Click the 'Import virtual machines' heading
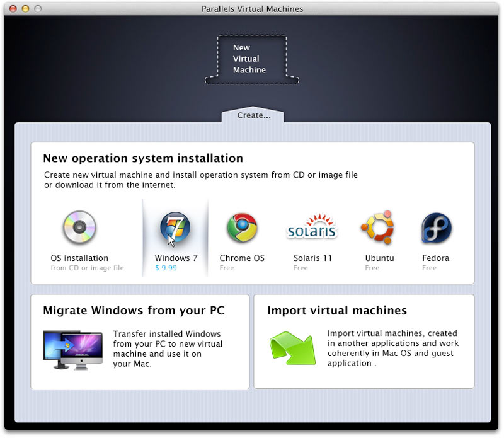This screenshot has width=504, height=438. coord(337,311)
